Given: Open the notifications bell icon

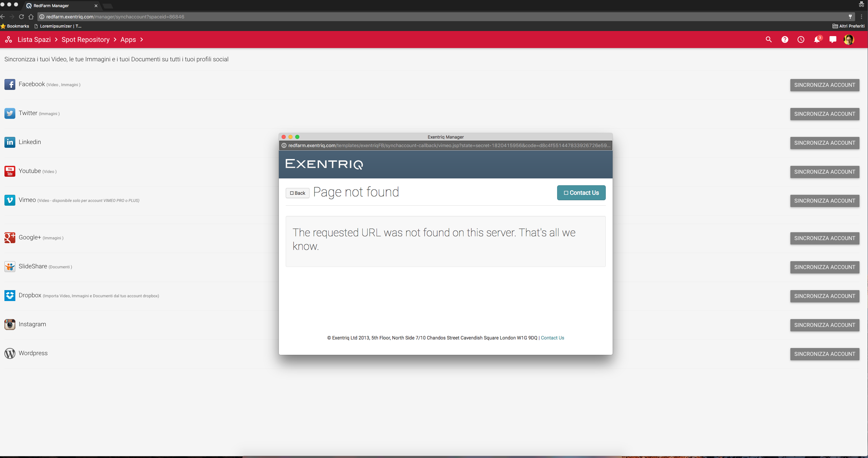Looking at the screenshot, I should [817, 40].
